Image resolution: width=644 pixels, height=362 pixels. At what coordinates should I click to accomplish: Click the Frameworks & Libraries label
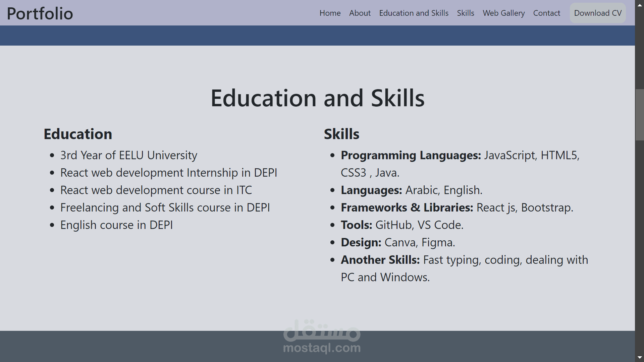[x=407, y=207]
